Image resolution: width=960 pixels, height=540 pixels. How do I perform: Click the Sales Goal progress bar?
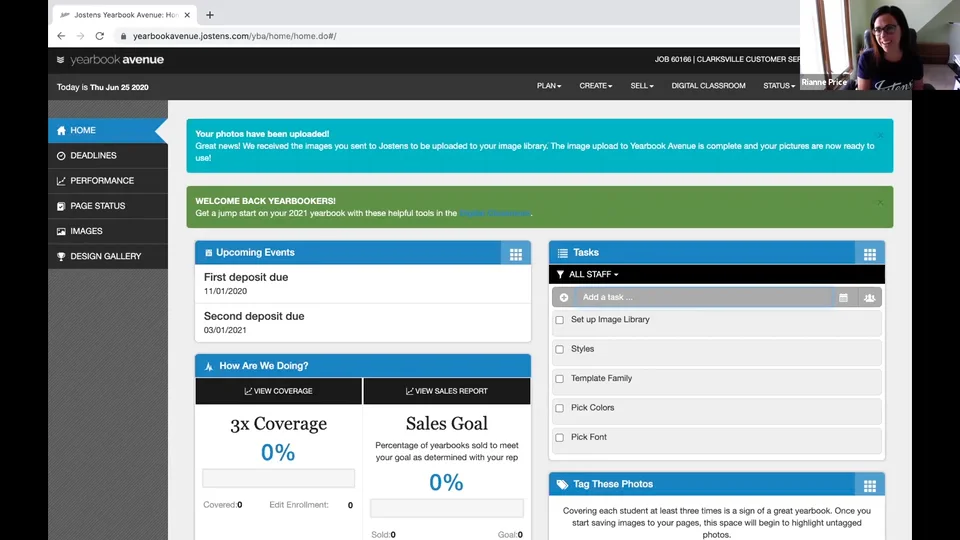coord(447,508)
